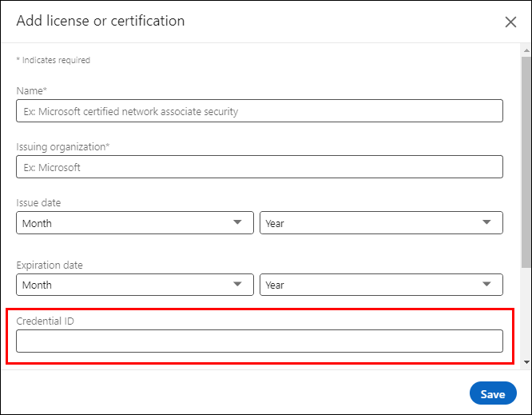Close the Add license or certification dialog
The image size is (532, 415).
coord(511,22)
